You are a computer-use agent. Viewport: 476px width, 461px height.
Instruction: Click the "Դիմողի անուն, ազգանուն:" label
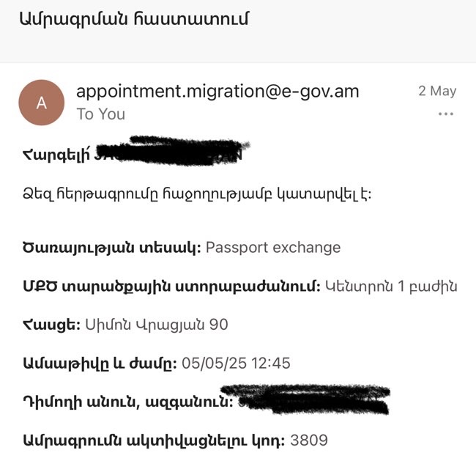[128, 402]
